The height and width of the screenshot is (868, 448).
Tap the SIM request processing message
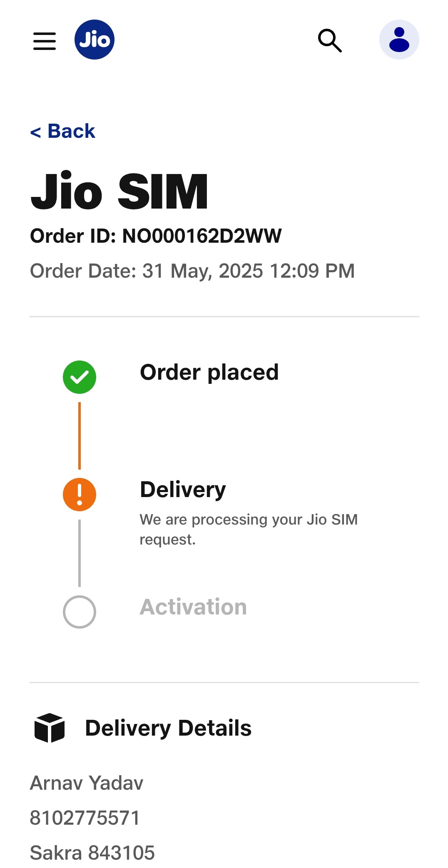249,529
